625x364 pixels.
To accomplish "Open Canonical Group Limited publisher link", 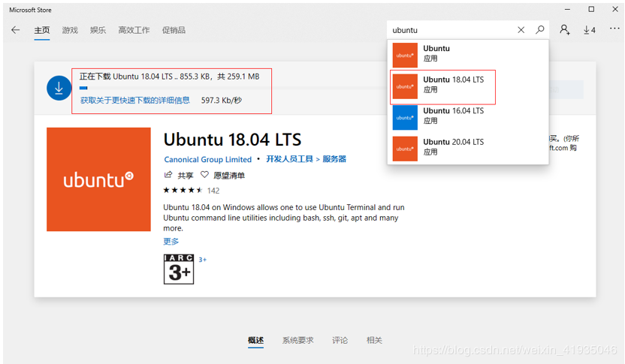I will tap(207, 159).
